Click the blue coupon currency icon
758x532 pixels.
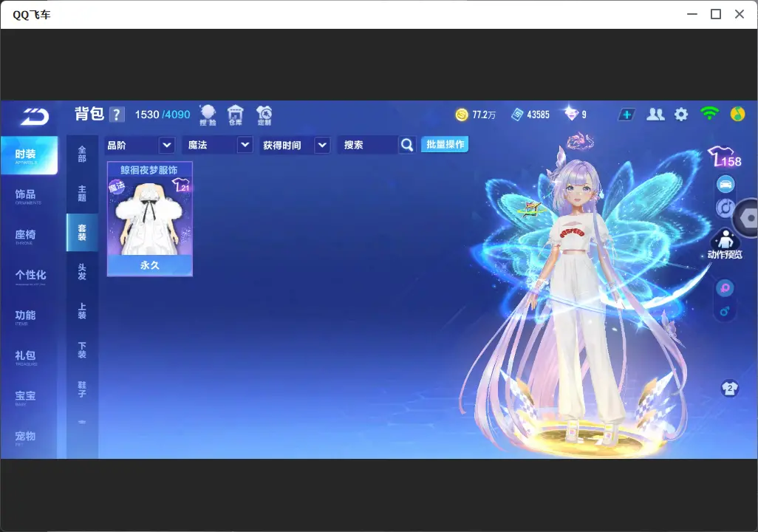coord(517,115)
